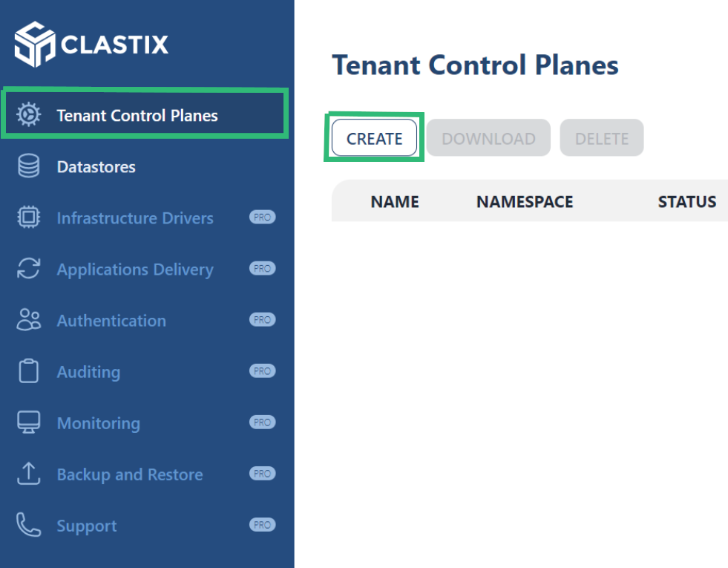The height and width of the screenshot is (568, 728).
Task: Click the Infrastructure Drivers chip icon
Action: coord(29,218)
